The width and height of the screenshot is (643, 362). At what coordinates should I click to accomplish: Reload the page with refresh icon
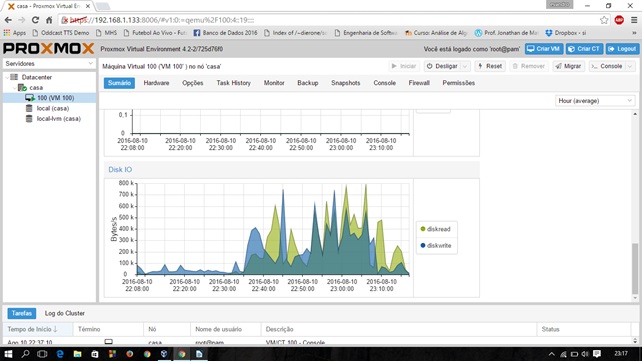pyautogui.click(x=35, y=20)
